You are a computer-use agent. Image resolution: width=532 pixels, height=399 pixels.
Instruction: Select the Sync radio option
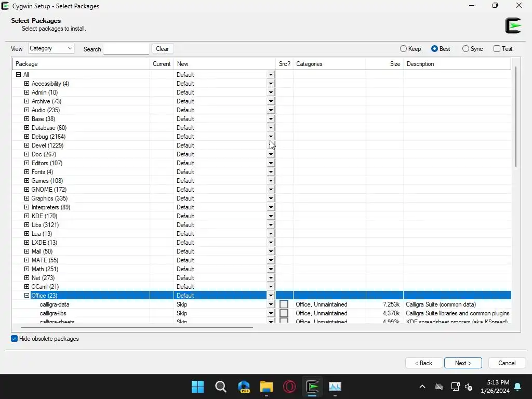pos(472,48)
